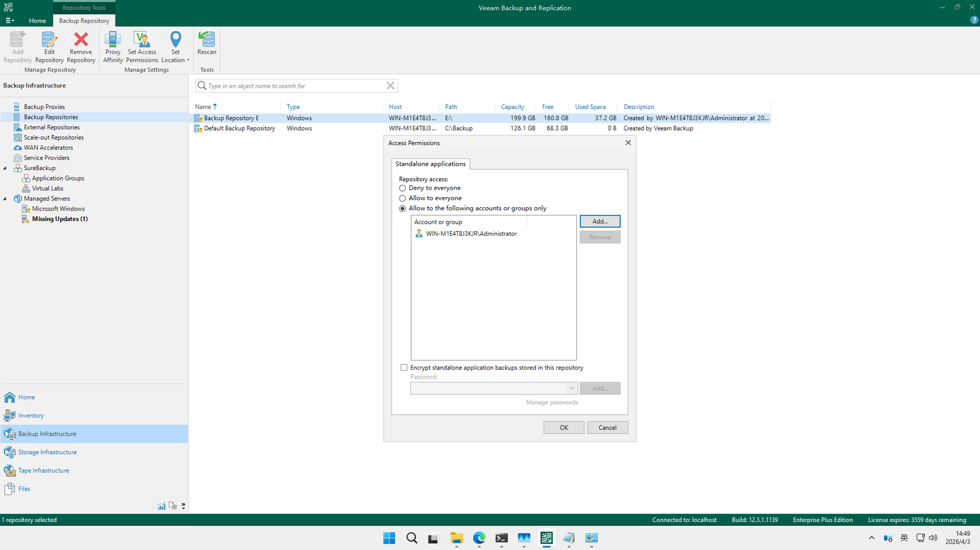Open the Home navigation pane
This screenshot has width=980, height=550.
pyautogui.click(x=26, y=397)
